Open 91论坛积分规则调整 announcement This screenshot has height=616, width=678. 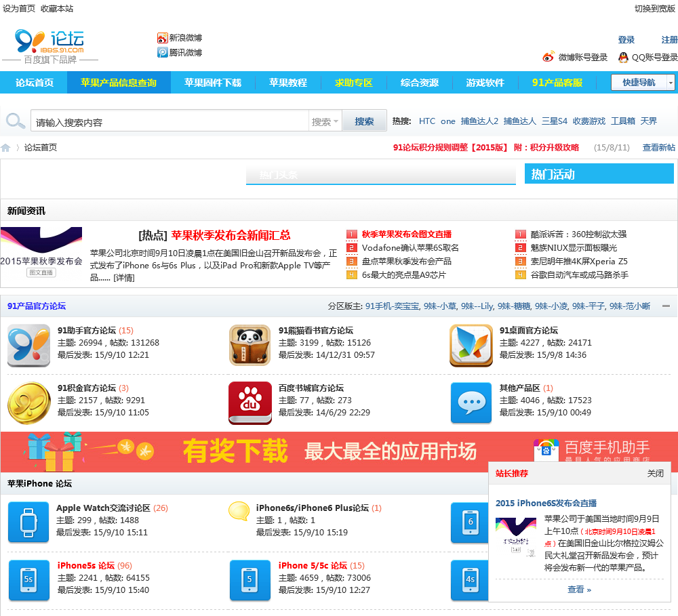click(485, 148)
